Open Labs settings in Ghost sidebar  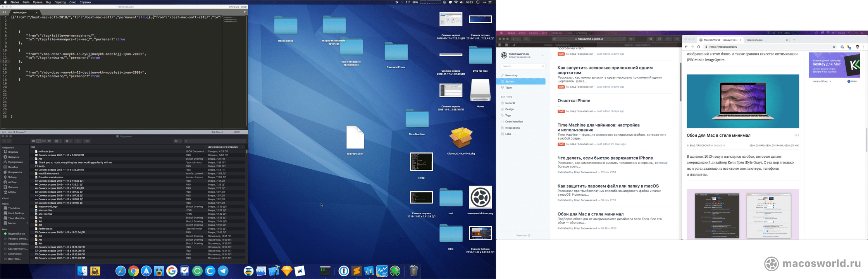(x=508, y=134)
